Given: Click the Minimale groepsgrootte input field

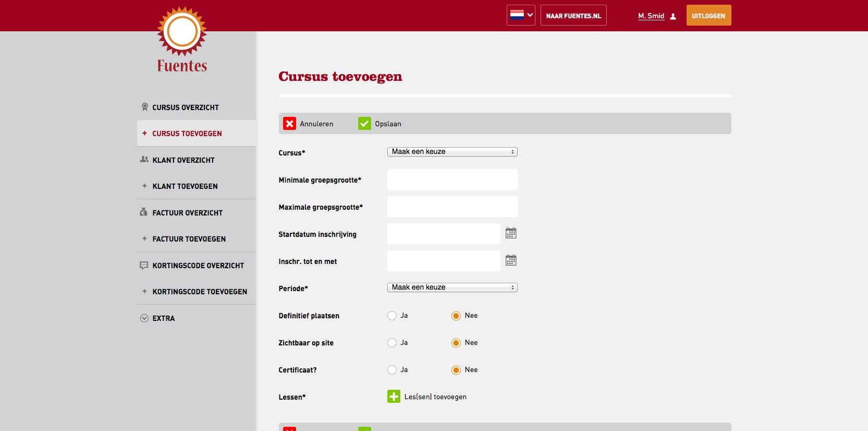Looking at the screenshot, I should 452,179.
